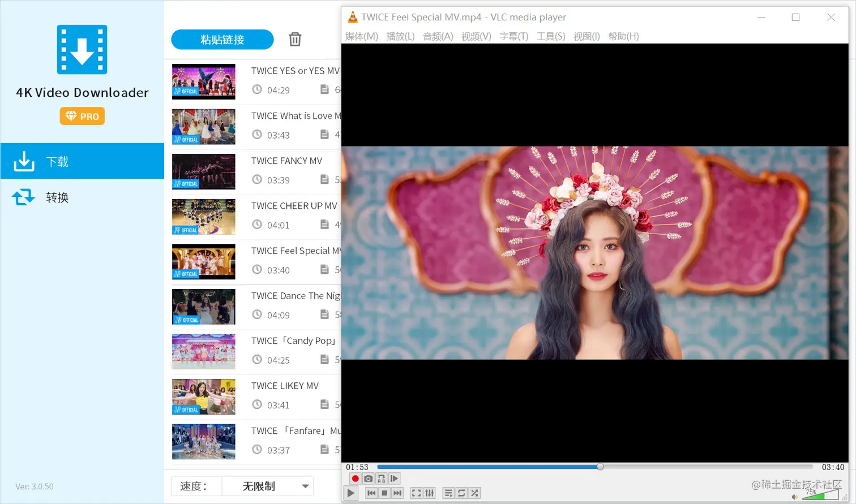The image size is (856, 504).
Task: Select the TWICE「Fanfare」title
Action: point(296,431)
